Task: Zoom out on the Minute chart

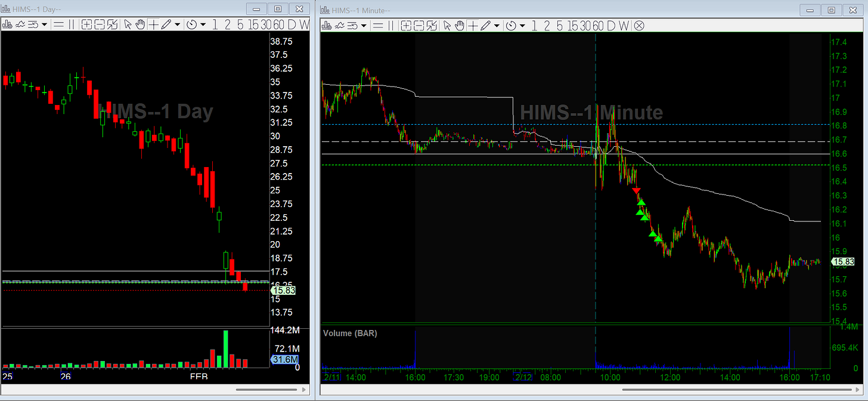Action: pos(419,25)
